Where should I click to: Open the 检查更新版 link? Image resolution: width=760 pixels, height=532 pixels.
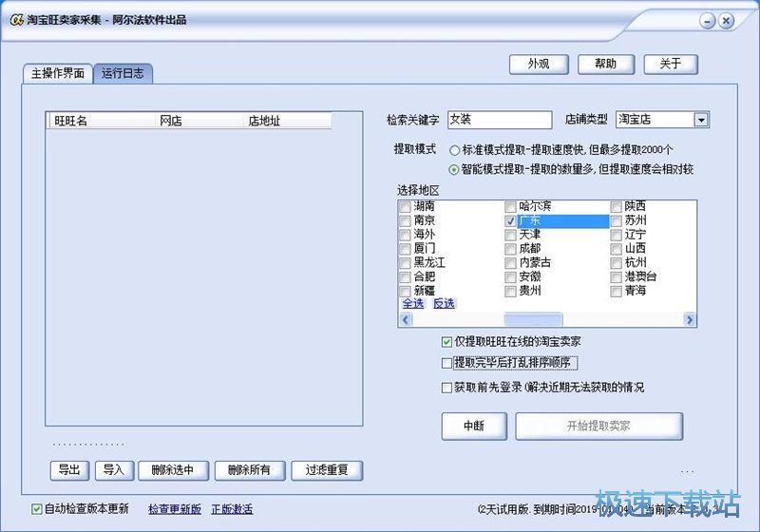pyautogui.click(x=175, y=509)
